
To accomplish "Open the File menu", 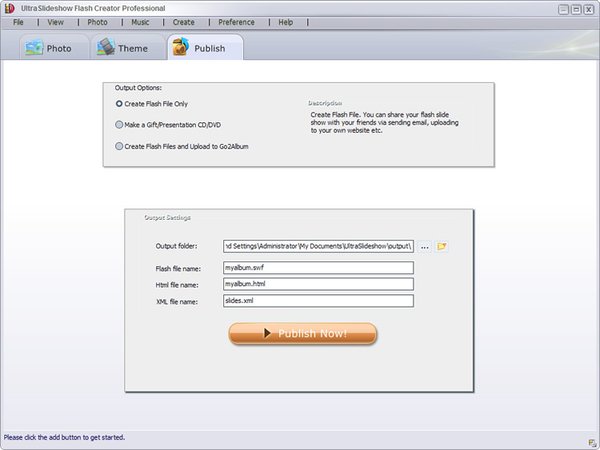I will click(x=18, y=22).
